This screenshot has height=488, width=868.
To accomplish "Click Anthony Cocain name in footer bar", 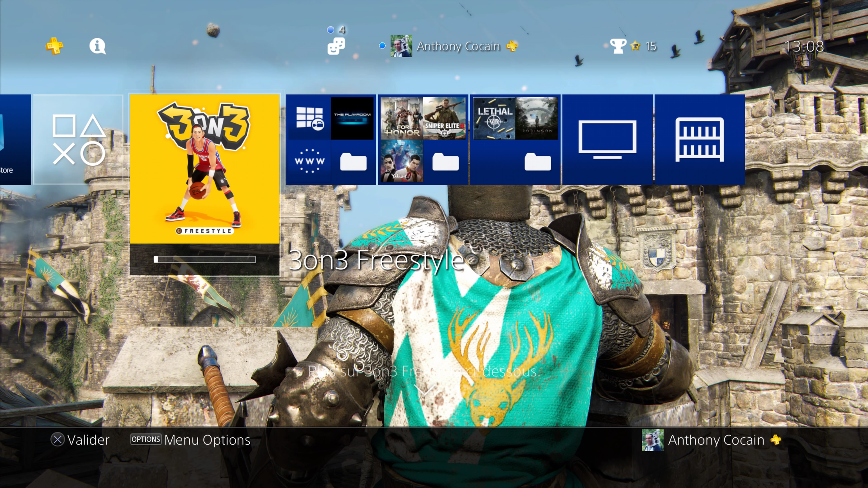I will 716,440.
